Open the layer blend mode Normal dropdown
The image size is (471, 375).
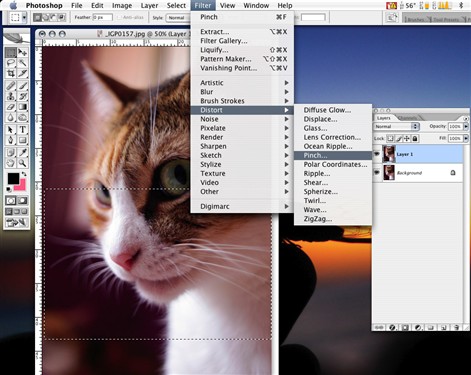(x=396, y=126)
